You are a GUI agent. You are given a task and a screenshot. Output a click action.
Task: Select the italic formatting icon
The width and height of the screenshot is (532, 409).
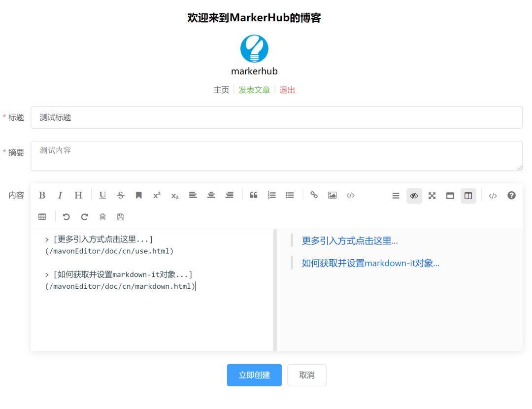60,195
